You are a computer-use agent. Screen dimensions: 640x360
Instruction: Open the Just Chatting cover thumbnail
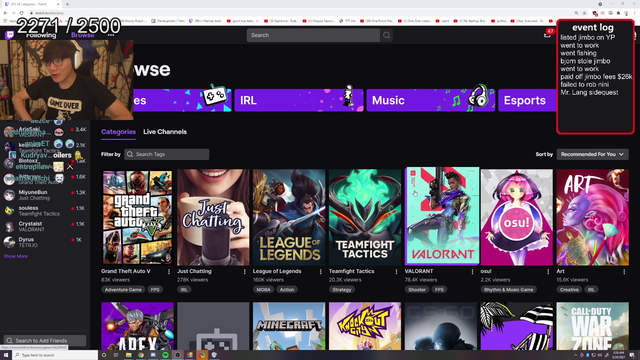click(x=213, y=217)
